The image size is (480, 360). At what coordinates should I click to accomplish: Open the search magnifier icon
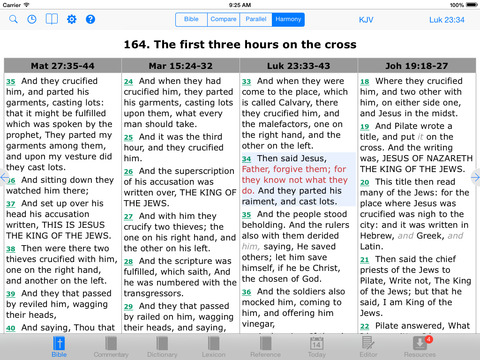(13, 19)
